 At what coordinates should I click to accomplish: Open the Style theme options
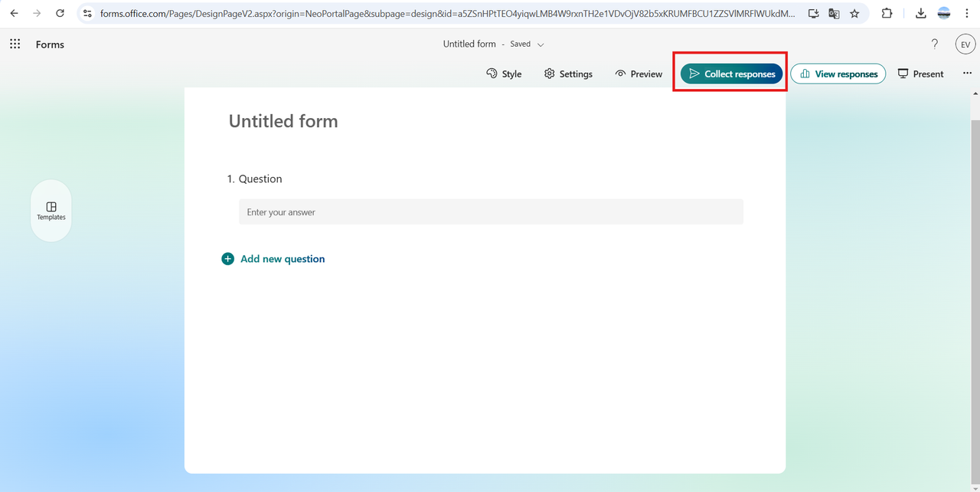504,74
